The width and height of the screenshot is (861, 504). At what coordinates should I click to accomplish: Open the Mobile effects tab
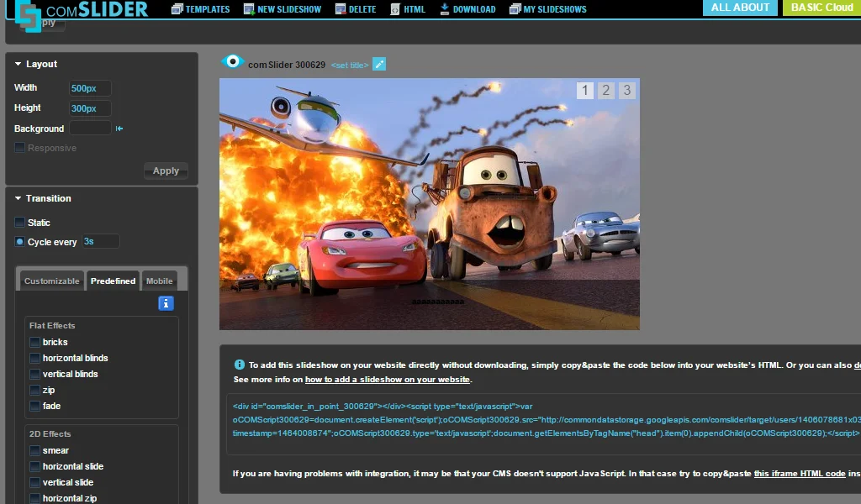pyautogui.click(x=159, y=281)
